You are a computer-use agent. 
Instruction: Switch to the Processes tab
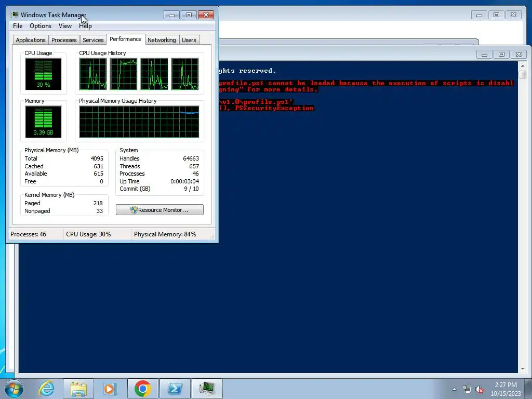(x=64, y=40)
